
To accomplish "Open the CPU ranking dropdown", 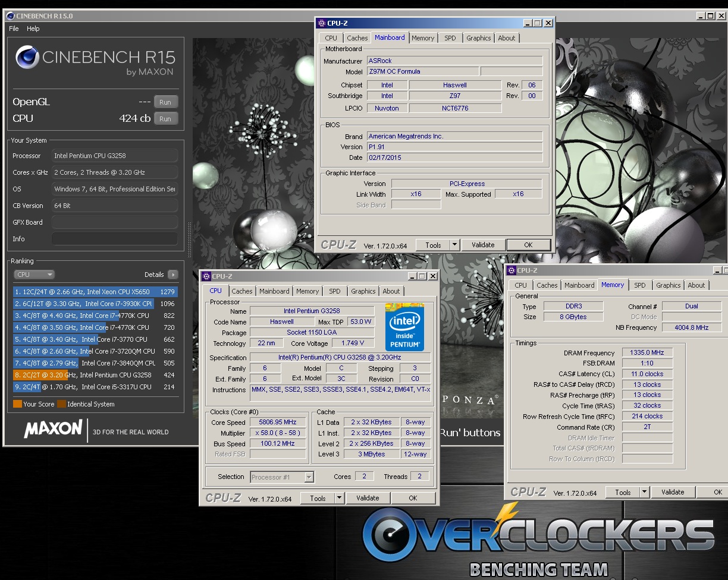I will [x=34, y=275].
